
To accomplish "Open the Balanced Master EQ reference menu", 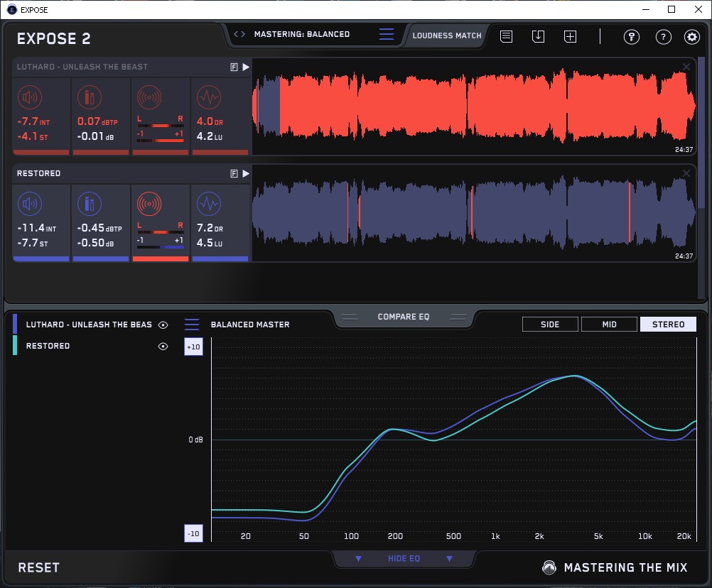I will click(x=192, y=325).
